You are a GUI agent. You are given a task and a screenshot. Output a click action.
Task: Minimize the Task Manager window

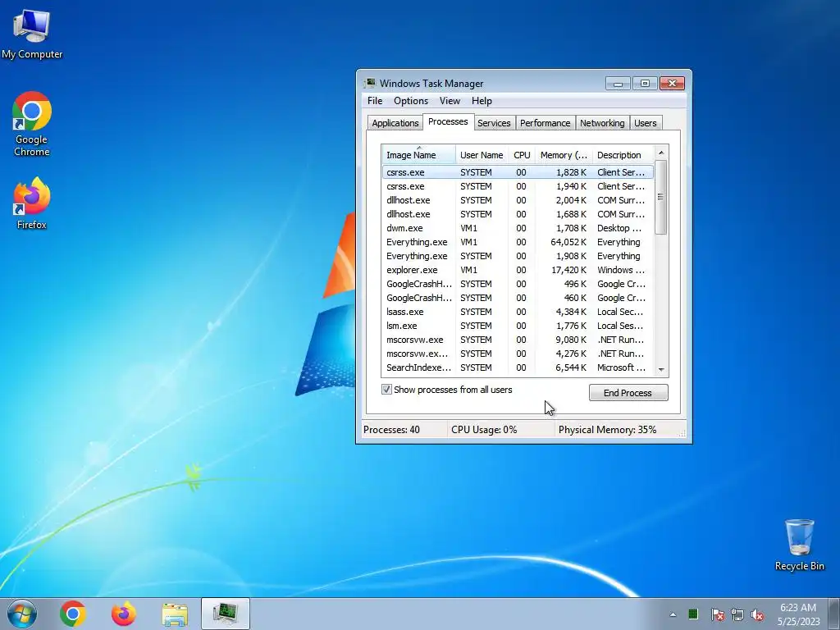tap(618, 84)
